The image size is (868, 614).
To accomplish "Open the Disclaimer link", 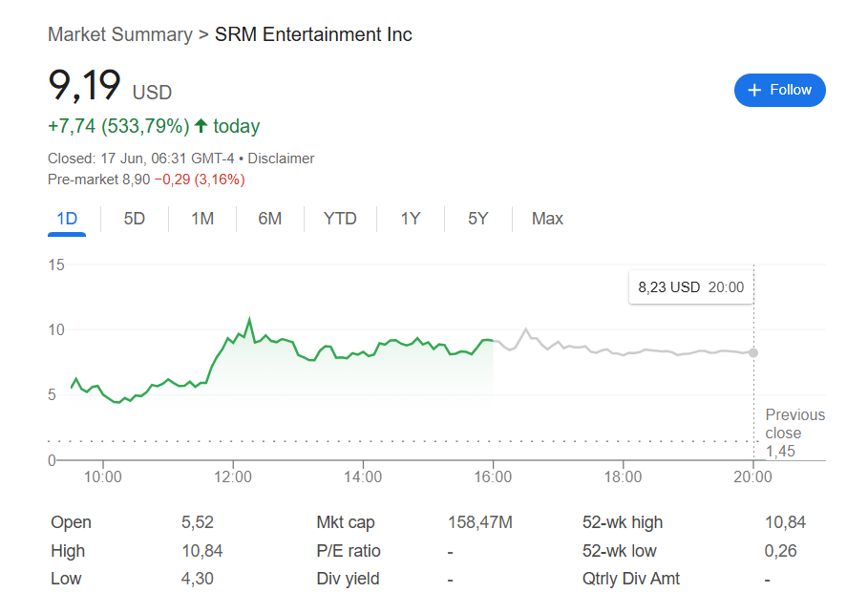I will pyautogui.click(x=281, y=159).
